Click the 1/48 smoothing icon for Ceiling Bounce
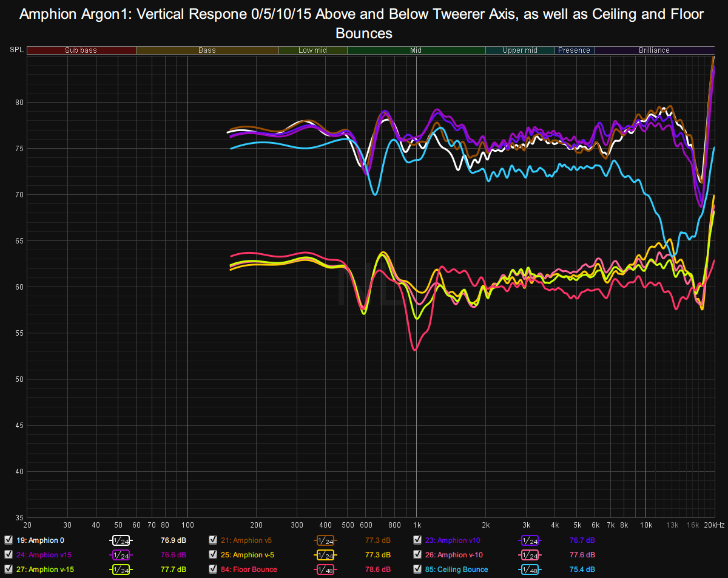The width and height of the screenshot is (728, 578). pyautogui.click(x=530, y=569)
